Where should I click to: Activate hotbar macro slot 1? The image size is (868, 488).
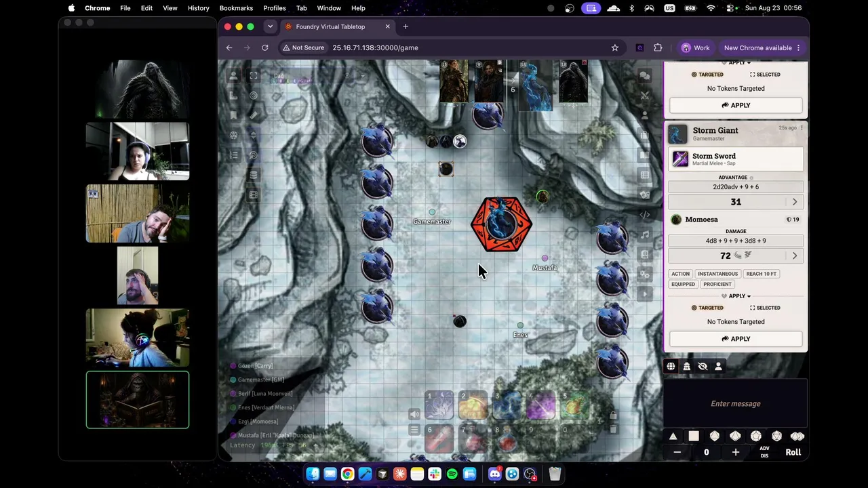[x=439, y=406]
